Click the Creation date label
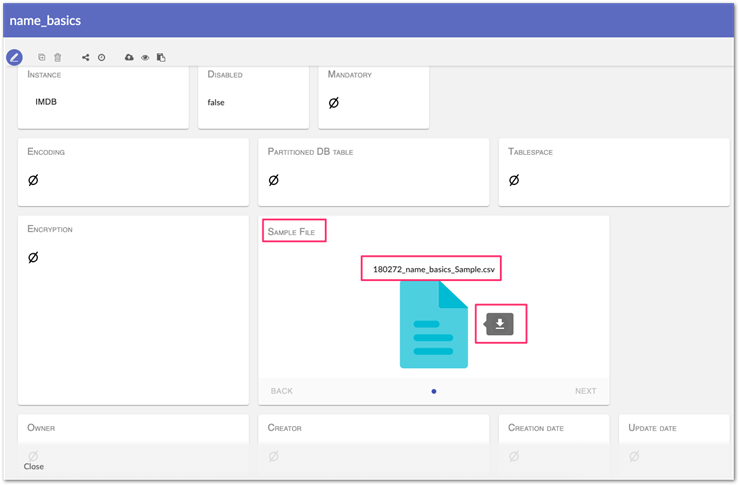Image resolution: width=739 pixels, height=485 pixels. (536, 428)
